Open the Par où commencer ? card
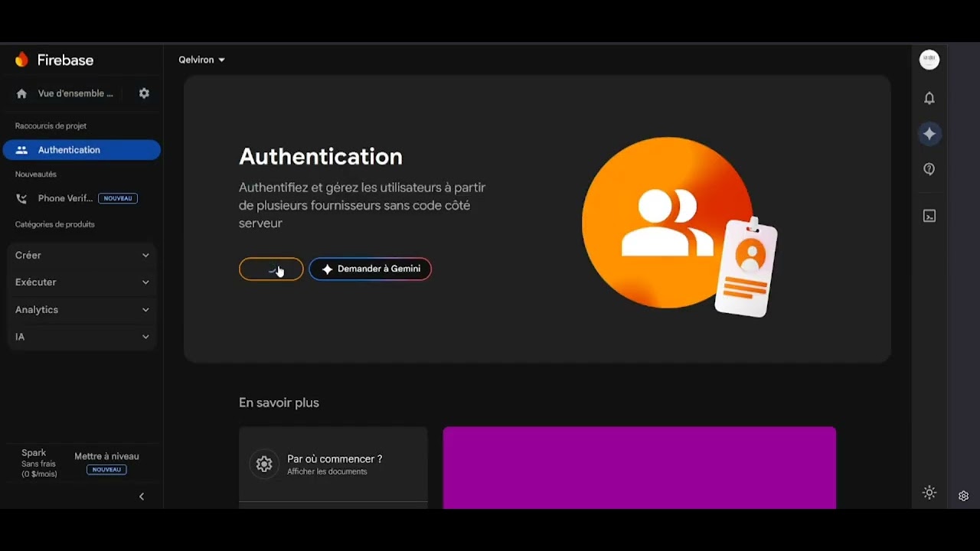The width and height of the screenshot is (980, 551). coord(333,465)
